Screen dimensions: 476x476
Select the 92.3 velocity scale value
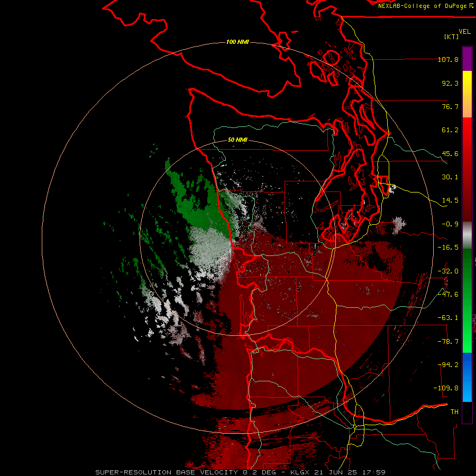pos(450,83)
